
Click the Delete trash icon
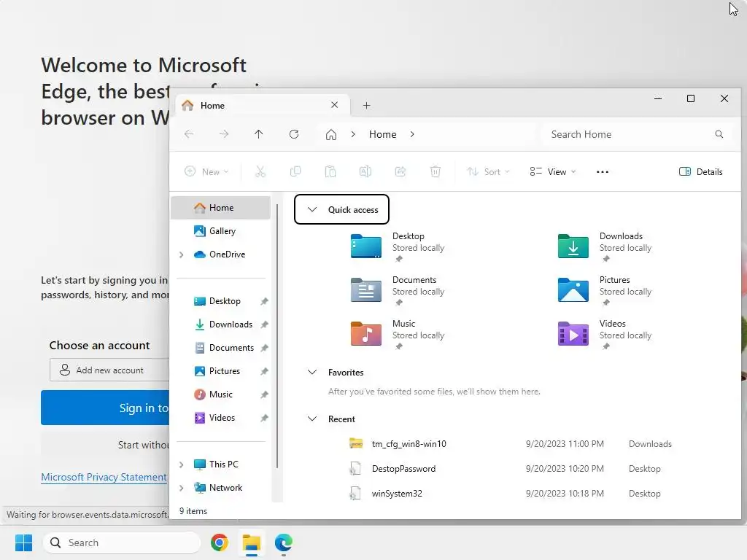436,171
